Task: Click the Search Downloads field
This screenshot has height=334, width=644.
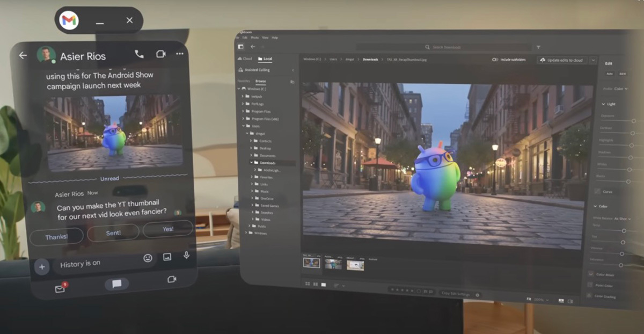Action: tap(443, 47)
